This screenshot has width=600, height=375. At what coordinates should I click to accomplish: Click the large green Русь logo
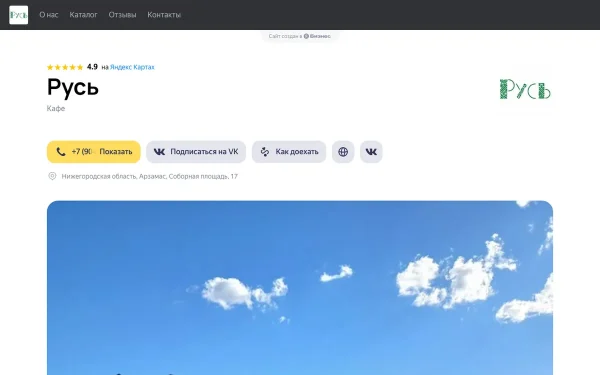point(525,89)
